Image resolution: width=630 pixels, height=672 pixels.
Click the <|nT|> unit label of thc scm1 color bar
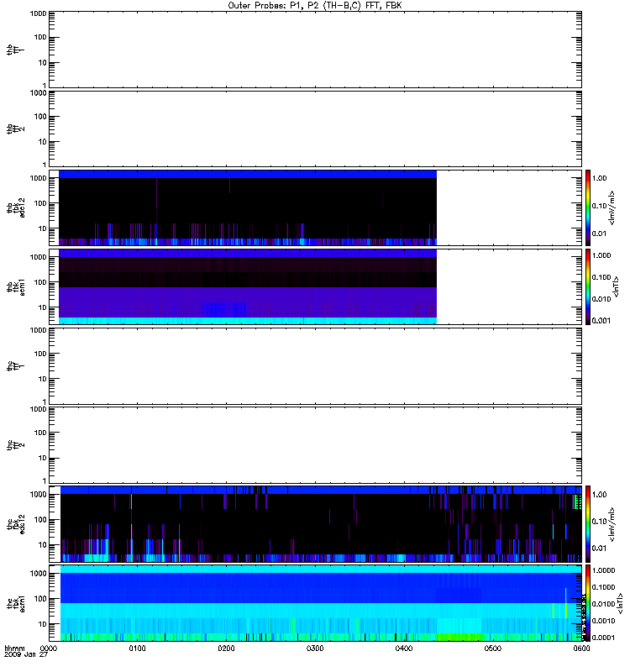(620, 602)
